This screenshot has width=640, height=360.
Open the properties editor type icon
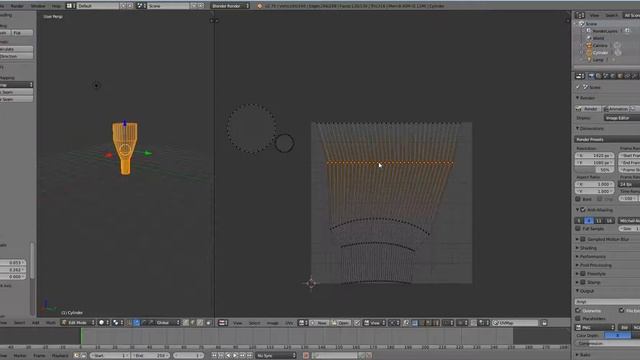pos(580,76)
